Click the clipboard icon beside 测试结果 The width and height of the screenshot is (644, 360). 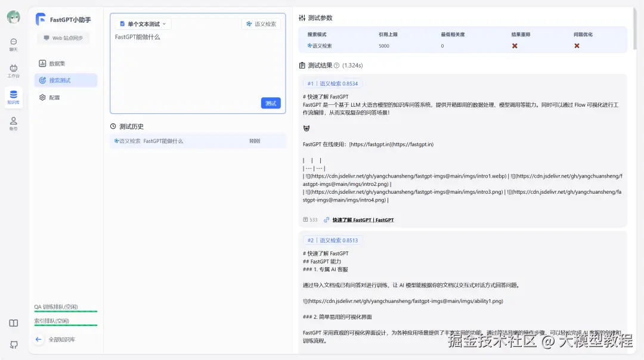click(x=302, y=66)
